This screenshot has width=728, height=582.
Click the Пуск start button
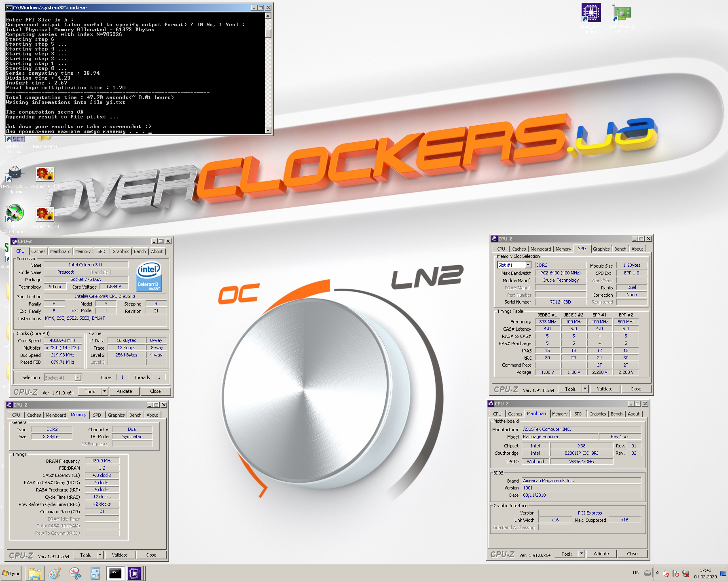pyautogui.click(x=11, y=573)
